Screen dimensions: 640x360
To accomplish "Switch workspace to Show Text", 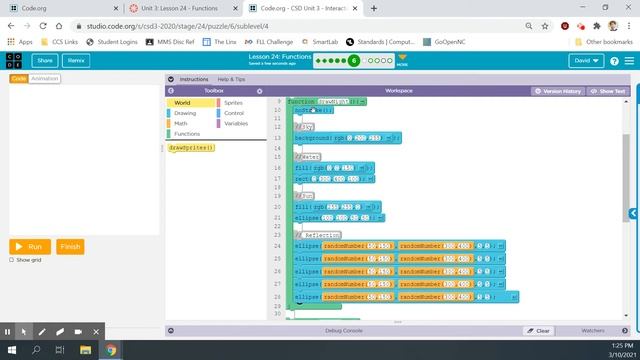I will click(x=608, y=91).
